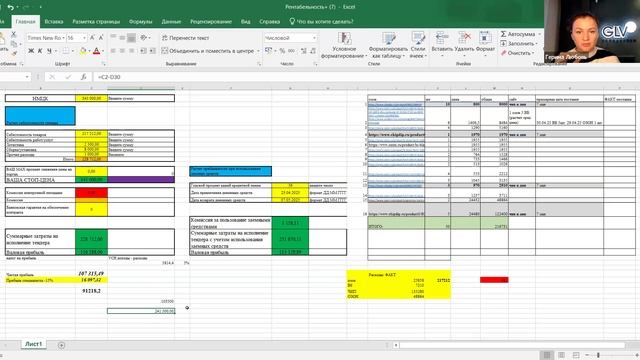Switch to the Данные tab
Screen dimensions: 640x360
[171, 22]
